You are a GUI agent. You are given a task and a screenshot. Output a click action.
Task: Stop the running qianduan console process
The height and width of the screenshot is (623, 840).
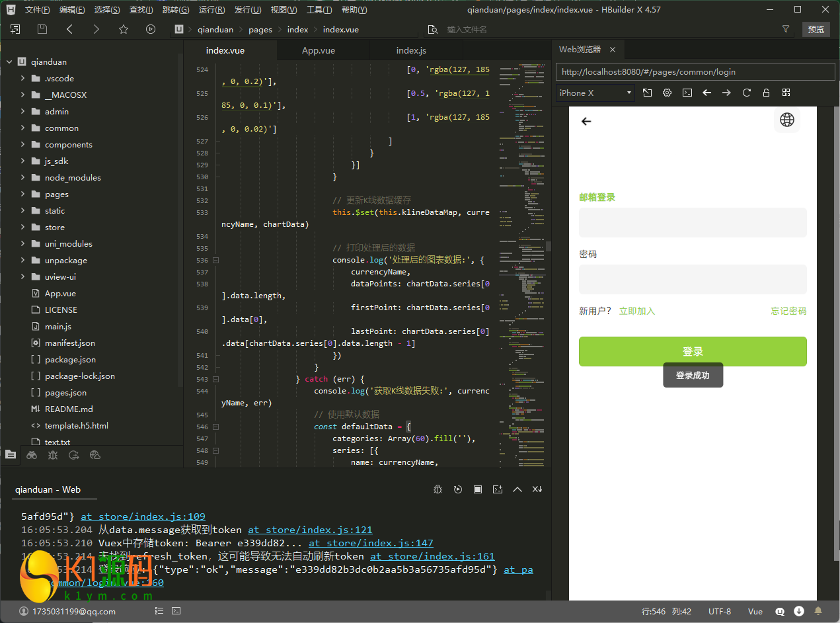(x=478, y=489)
